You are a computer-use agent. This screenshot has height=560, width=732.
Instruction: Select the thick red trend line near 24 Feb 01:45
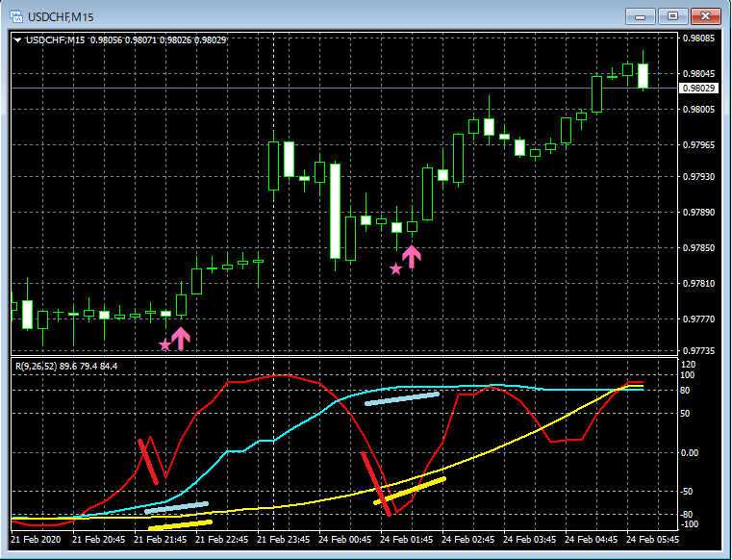click(376, 483)
